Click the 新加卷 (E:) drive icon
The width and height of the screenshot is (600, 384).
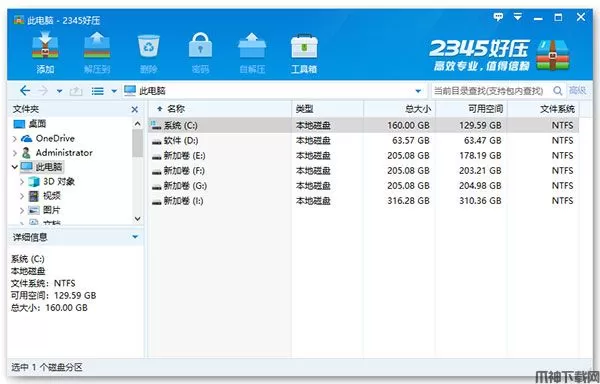click(156, 156)
